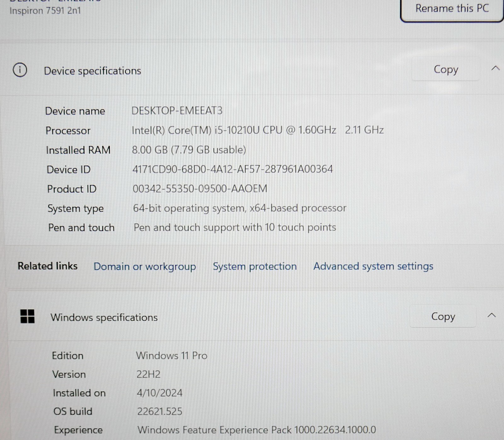This screenshot has width=504, height=440.
Task: Select the Pen and touch support value
Action: [235, 227]
